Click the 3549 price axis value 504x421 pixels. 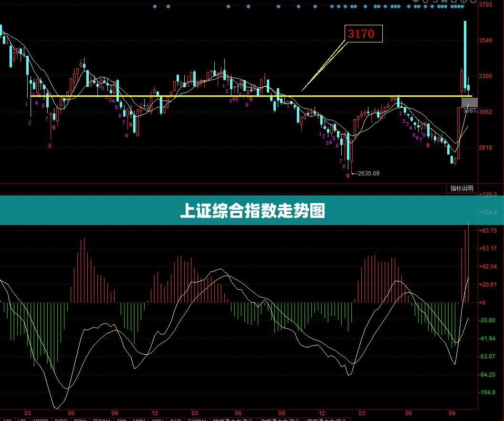pyautogui.click(x=485, y=41)
